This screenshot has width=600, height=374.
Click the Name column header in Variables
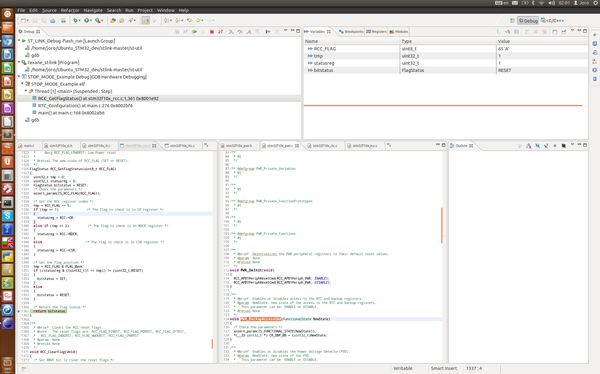(x=351, y=41)
